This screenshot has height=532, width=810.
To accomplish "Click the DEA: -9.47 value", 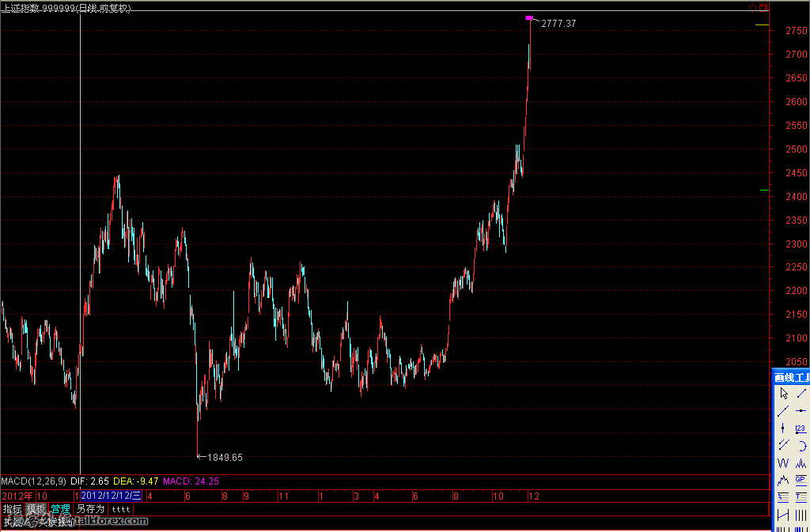I will tap(136, 481).
